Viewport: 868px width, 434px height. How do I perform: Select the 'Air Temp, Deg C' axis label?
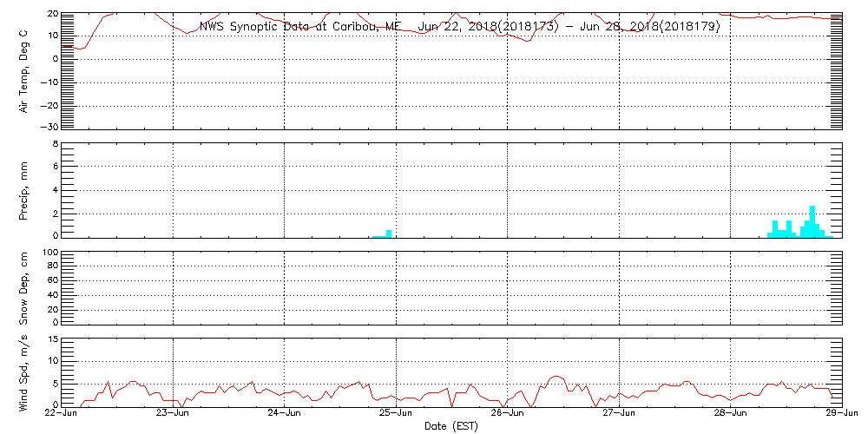click(x=24, y=70)
